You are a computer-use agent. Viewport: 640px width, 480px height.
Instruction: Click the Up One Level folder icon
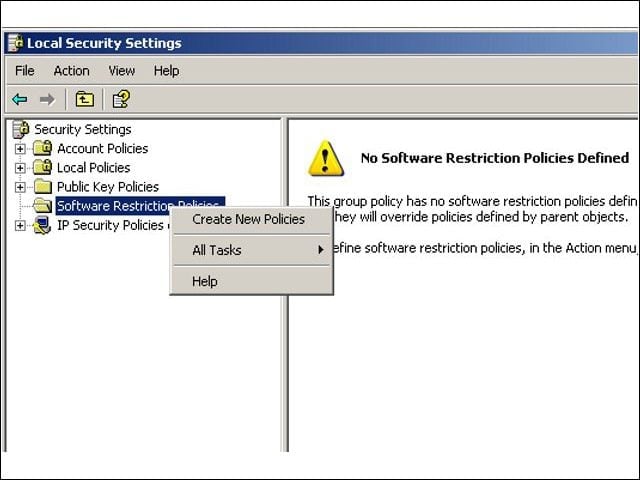[84, 99]
